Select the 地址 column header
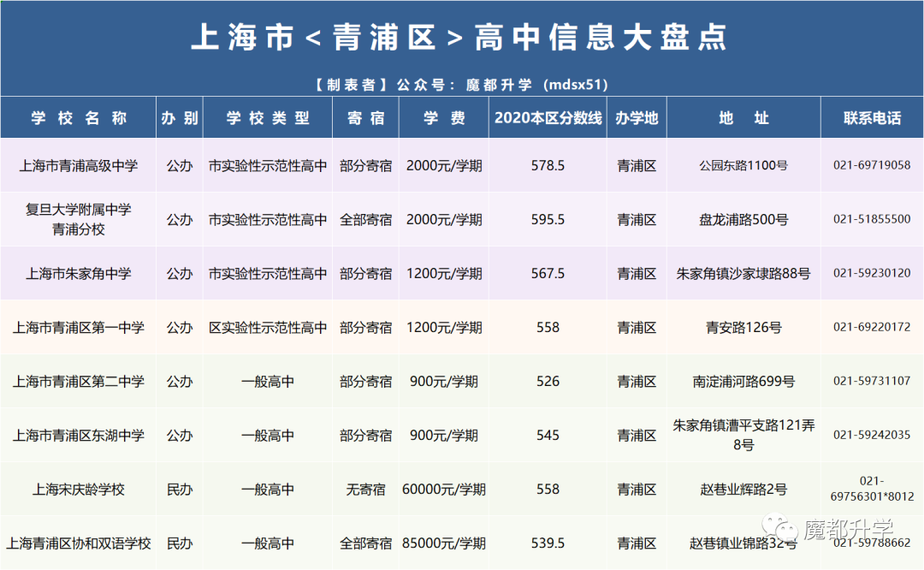Image resolution: width=924 pixels, height=570 pixels. tap(743, 118)
